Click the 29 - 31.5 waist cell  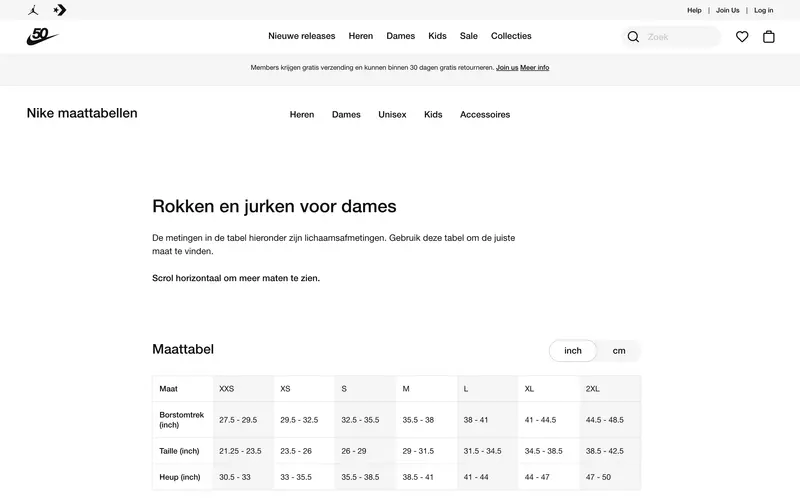427,451
